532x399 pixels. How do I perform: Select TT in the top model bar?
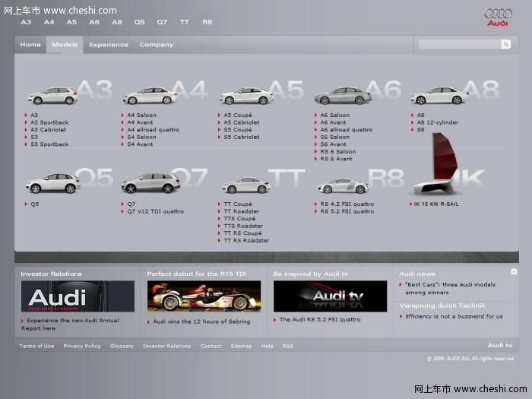[x=184, y=22]
